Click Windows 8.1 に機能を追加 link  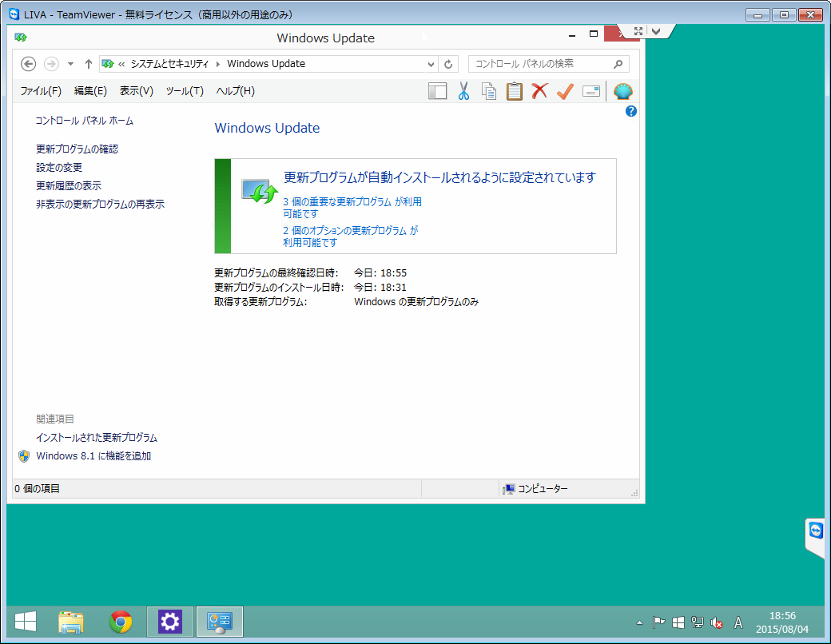[x=93, y=456]
